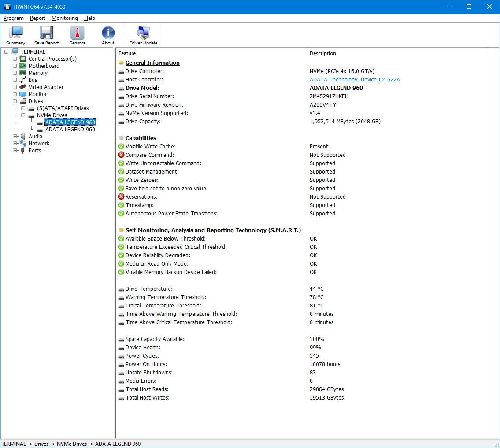Click the Audio speaker icon in the tree
This screenshot has height=448, width=500.
click(x=23, y=137)
